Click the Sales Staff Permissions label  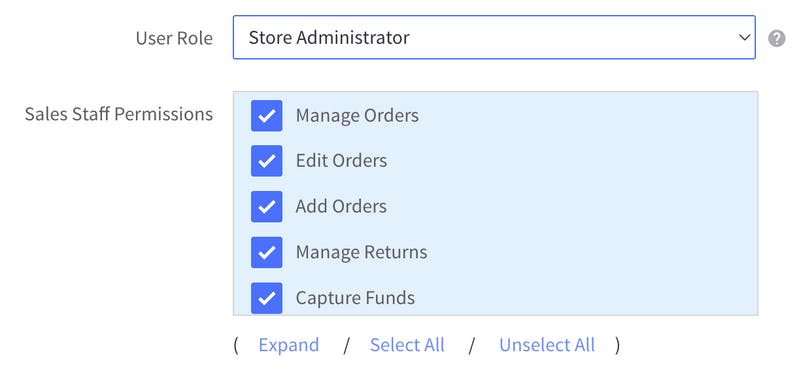point(119,115)
